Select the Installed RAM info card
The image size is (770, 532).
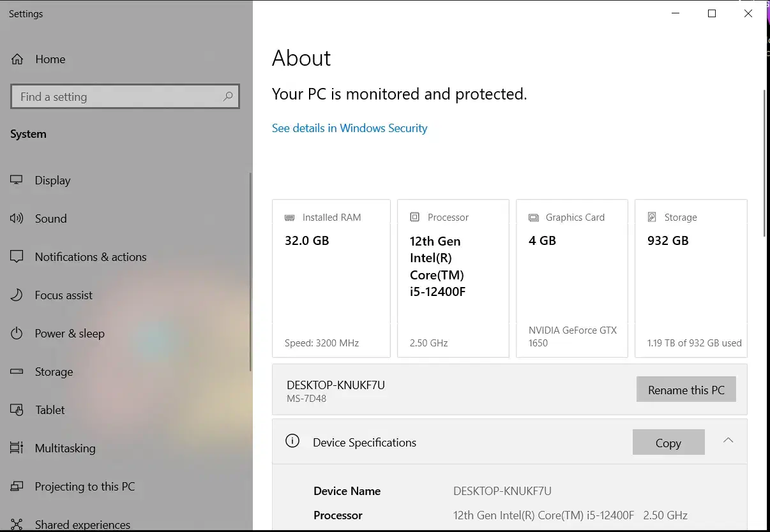[331, 278]
